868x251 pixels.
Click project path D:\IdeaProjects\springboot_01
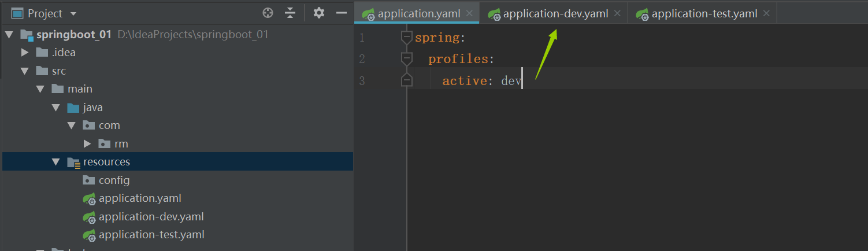(193, 35)
